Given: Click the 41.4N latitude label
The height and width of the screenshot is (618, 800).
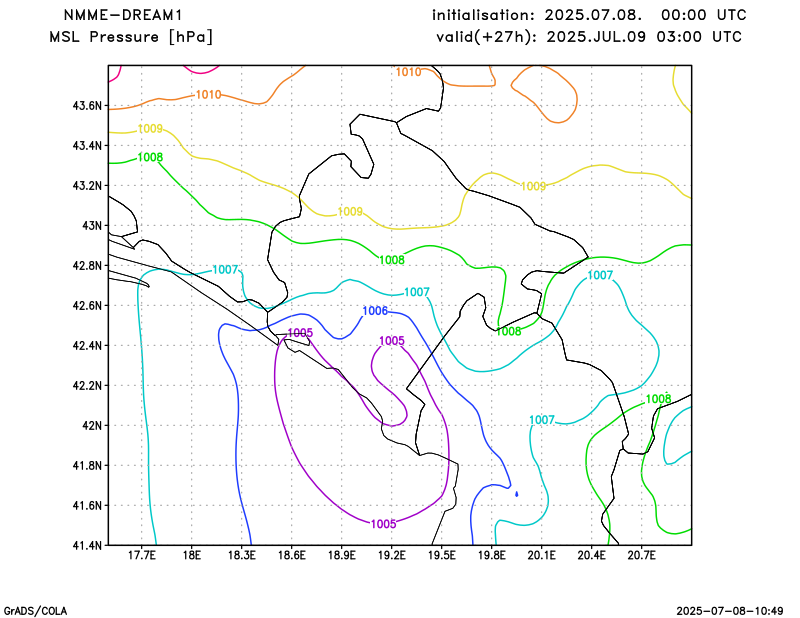Looking at the screenshot, I should (x=87, y=545).
